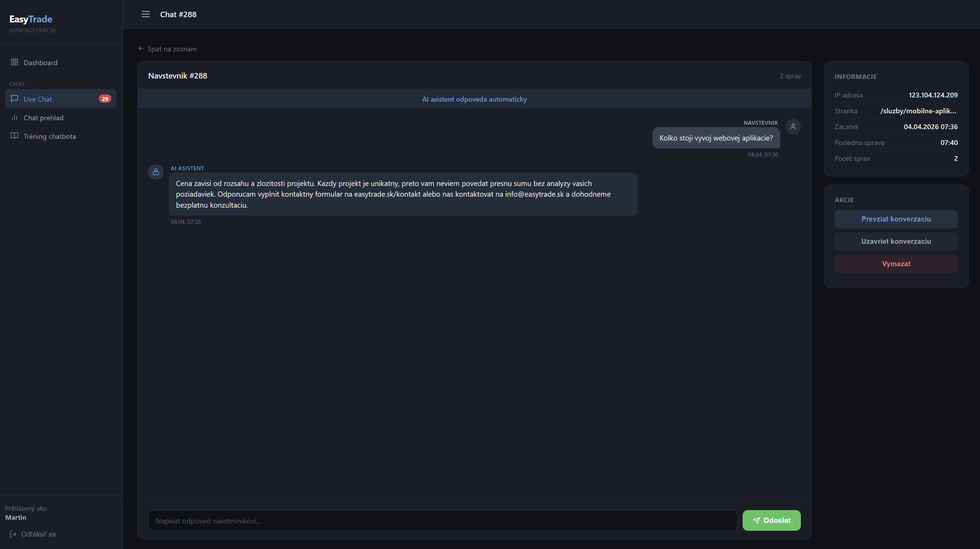Focus the Napisat odpoved input field
This screenshot has height=549, width=980.
pyautogui.click(x=442, y=521)
